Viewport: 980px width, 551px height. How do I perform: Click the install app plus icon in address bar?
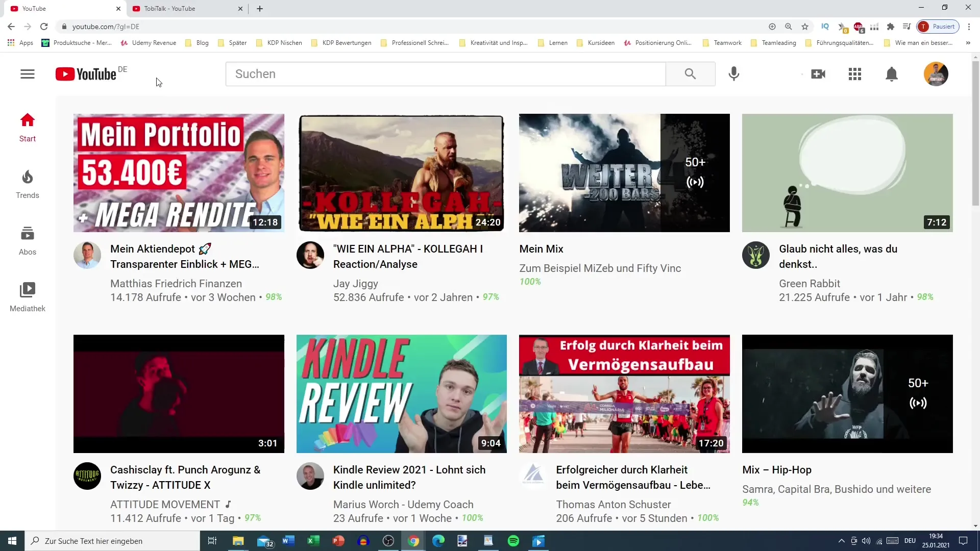point(772,27)
